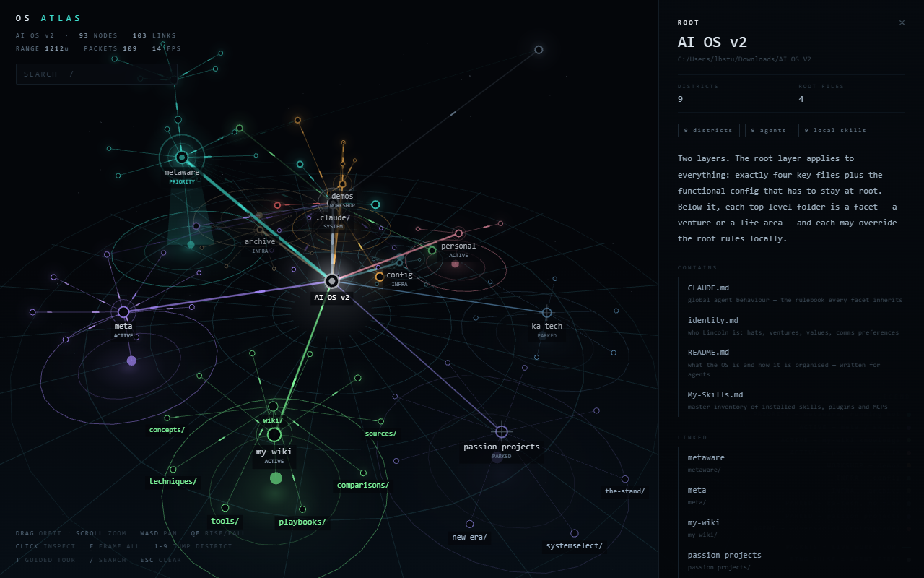The height and width of the screenshot is (578, 924).
Task: Close the root detail panel
Action: (x=902, y=22)
